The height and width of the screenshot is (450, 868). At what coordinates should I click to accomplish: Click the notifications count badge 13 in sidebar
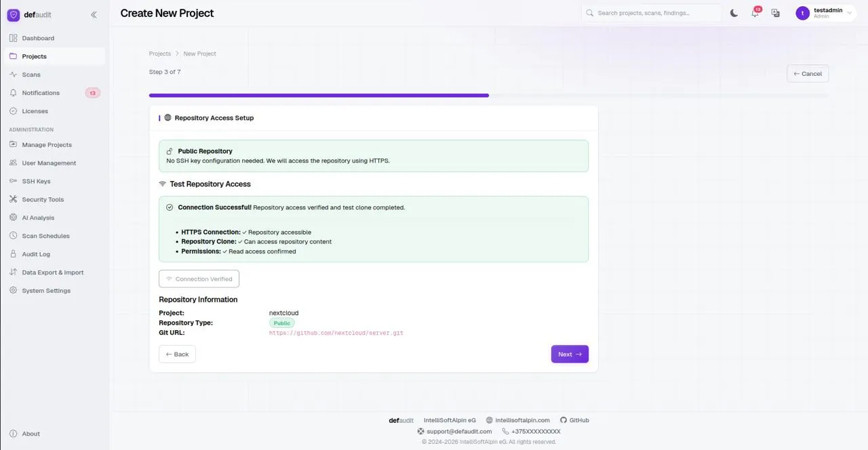click(x=93, y=93)
